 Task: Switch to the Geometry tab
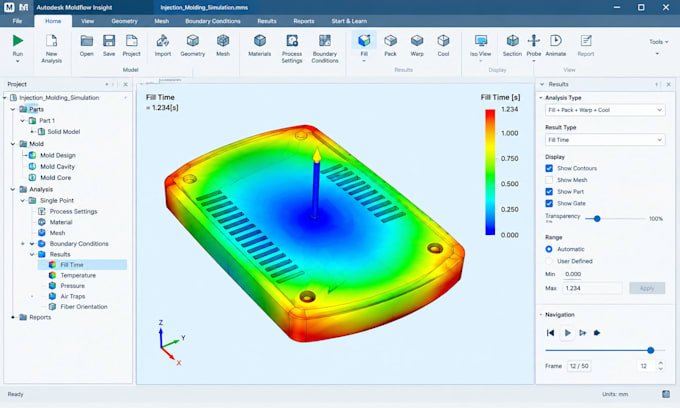point(124,21)
